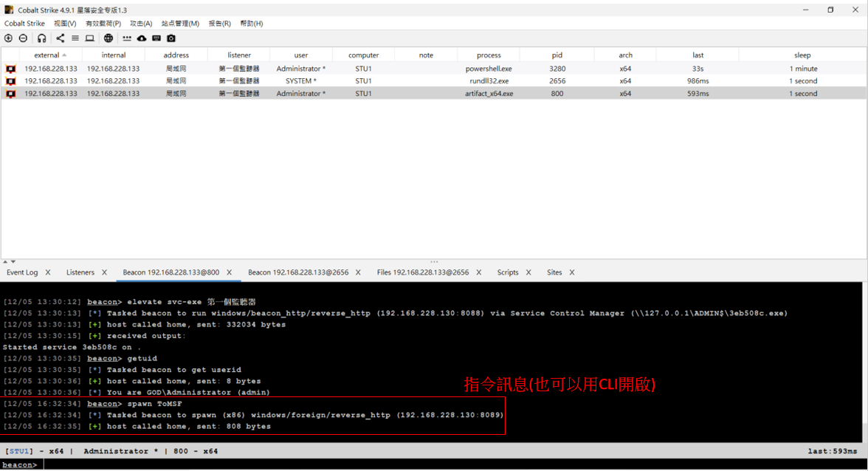Sort sessions by internal column header
Viewport: 868px width, 471px height.
tap(114, 55)
